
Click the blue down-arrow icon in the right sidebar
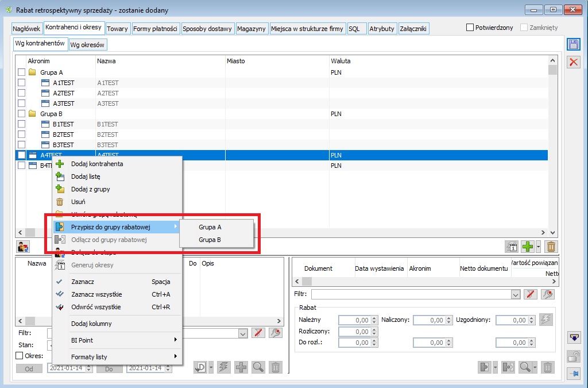pyautogui.click(x=574, y=337)
